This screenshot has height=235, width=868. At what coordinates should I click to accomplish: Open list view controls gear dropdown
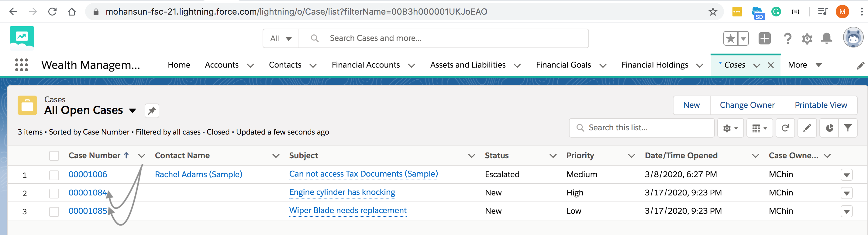click(730, 128)
